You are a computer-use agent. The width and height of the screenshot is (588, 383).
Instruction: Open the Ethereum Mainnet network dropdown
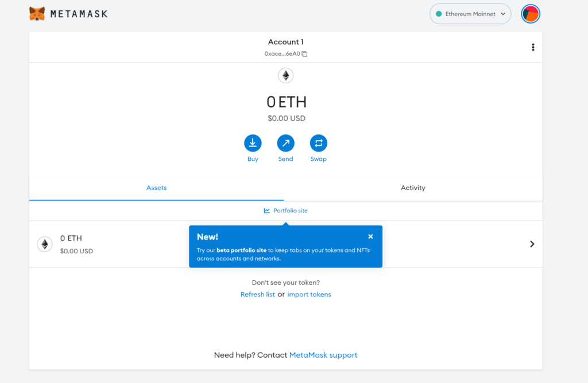(x=470, y=14)
